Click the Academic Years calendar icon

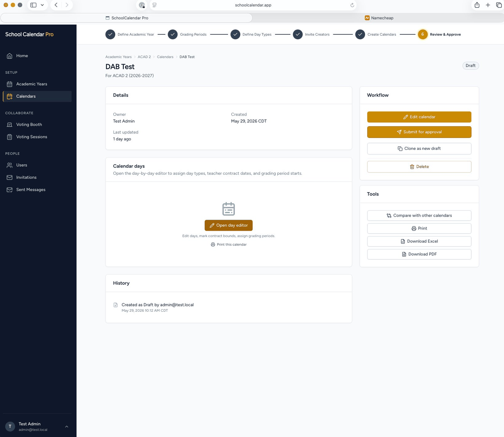pyautogui.click(x=9, y=84)
